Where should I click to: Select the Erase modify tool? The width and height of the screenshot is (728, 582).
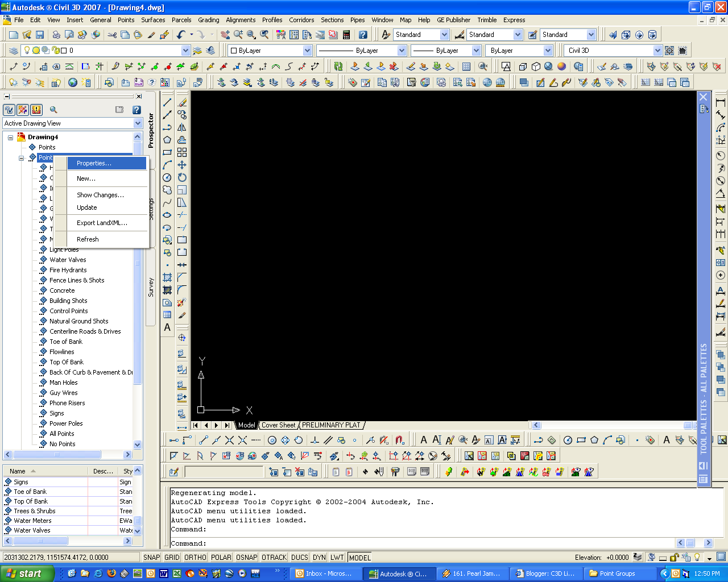point(182,102)
